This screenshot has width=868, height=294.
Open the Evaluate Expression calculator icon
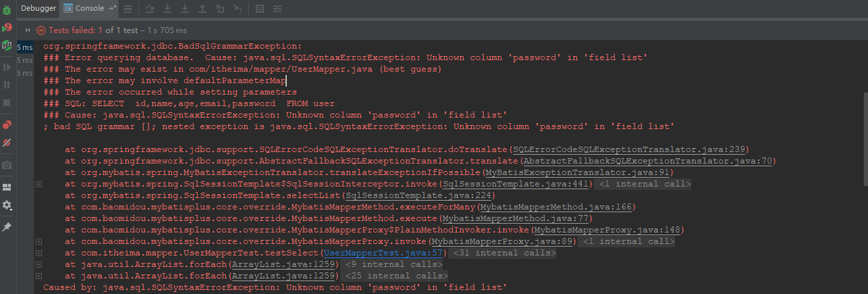click(260, 9)
